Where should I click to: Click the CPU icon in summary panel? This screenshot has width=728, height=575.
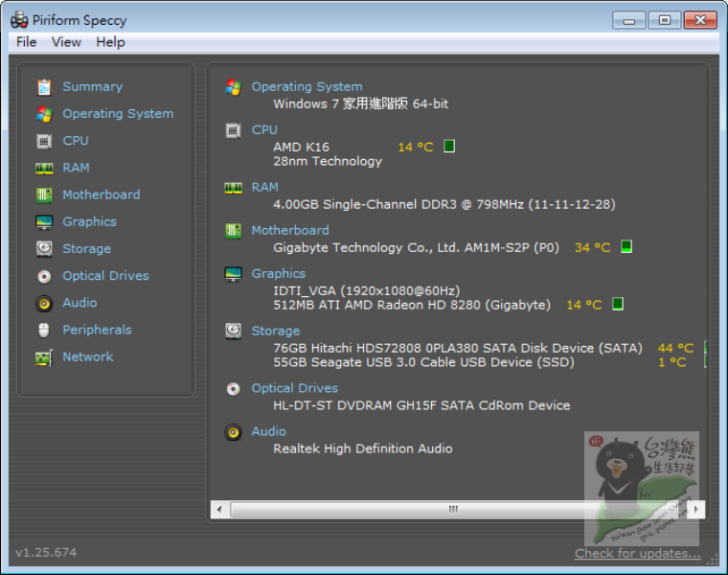click(233, 131)
